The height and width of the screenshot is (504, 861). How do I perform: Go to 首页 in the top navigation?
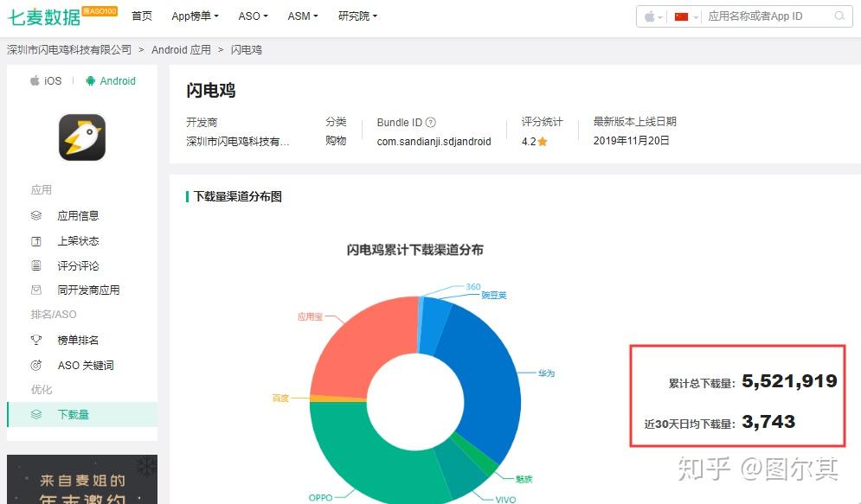[x=142, y=16]
